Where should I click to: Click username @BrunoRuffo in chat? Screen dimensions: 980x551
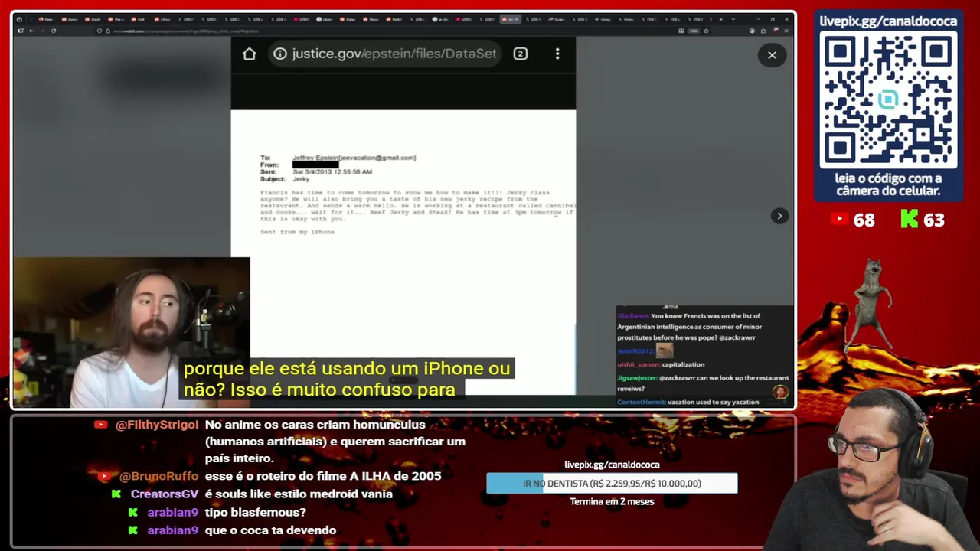click(158, 476)
